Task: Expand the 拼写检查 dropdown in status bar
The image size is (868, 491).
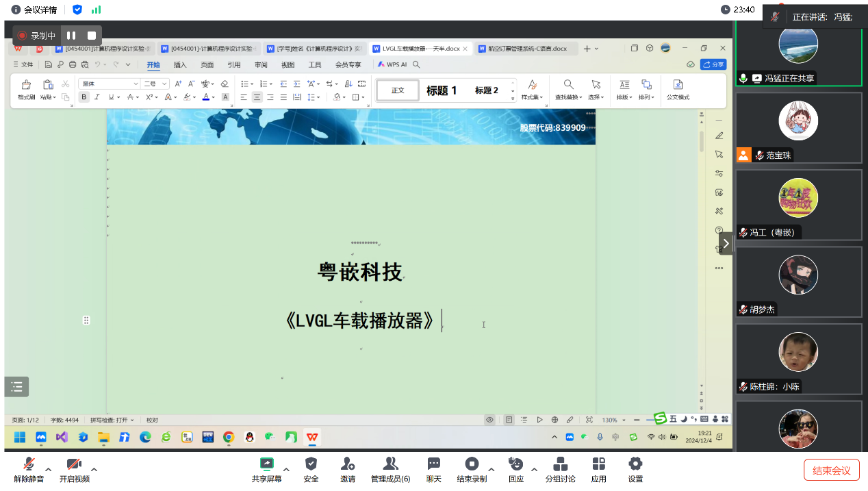Action: click(132, 420)
